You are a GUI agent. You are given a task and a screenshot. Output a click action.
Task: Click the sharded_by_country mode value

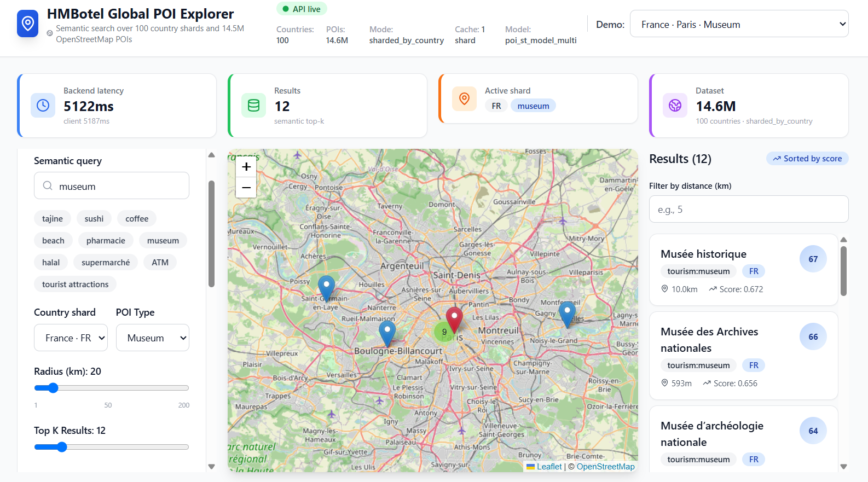point(407,40)
